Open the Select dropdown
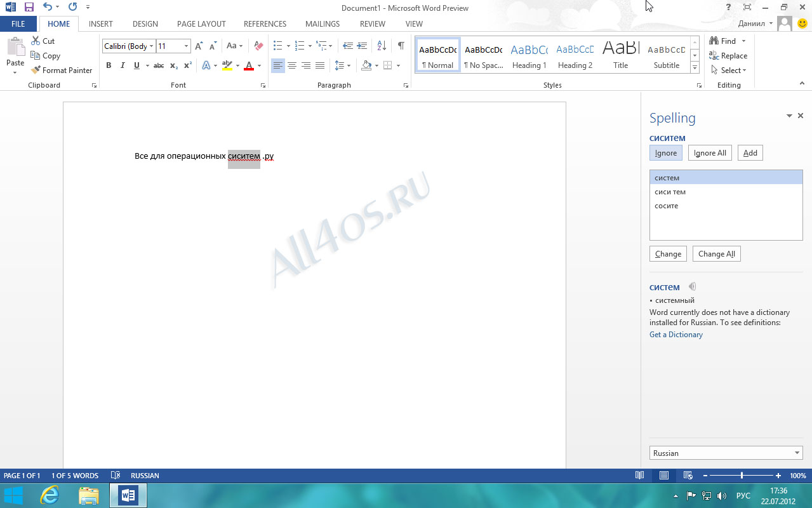The image size is (812, 508). 729,70
